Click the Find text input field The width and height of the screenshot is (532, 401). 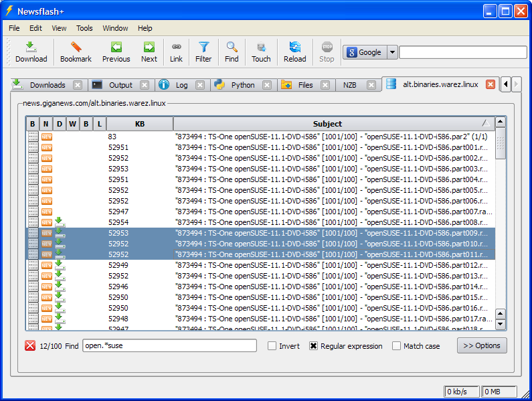pyautogui.click(x=169, y=345)
